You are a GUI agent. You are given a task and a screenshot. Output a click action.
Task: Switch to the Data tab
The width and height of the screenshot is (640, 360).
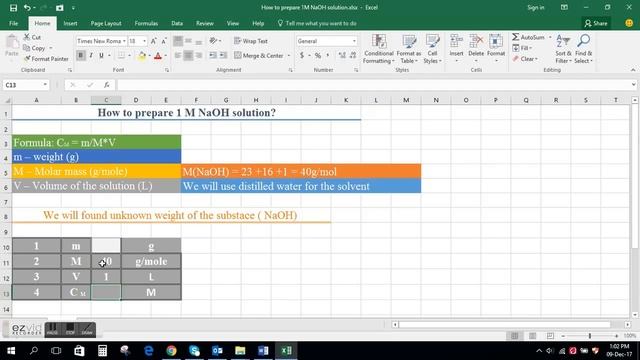(177, 23)
